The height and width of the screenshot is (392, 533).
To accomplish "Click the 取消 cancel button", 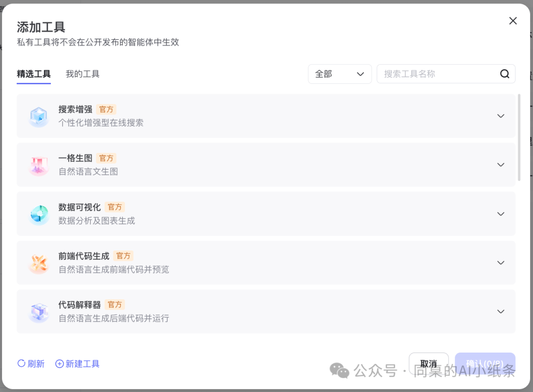I will point(428,363).
